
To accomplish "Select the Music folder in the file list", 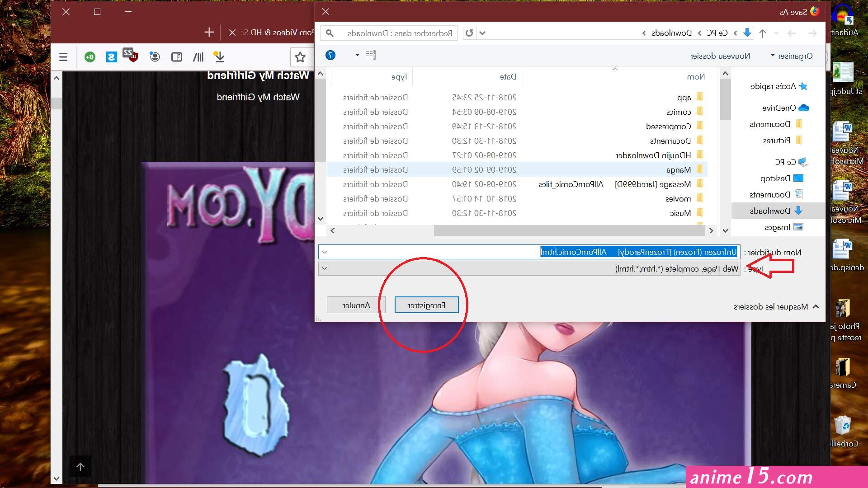I will pyautogui.click(x=517, y=213).
